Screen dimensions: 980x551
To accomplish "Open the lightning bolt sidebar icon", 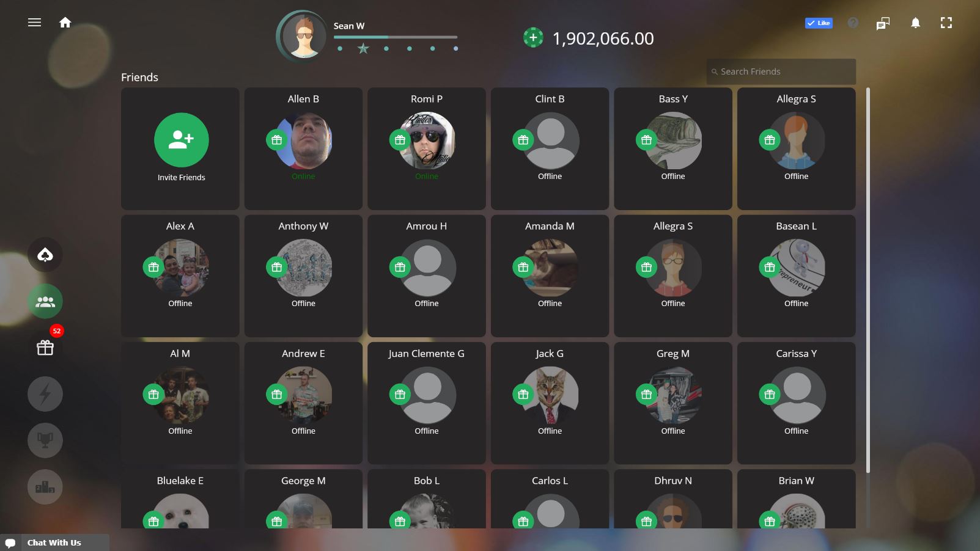I will (45, 394).
